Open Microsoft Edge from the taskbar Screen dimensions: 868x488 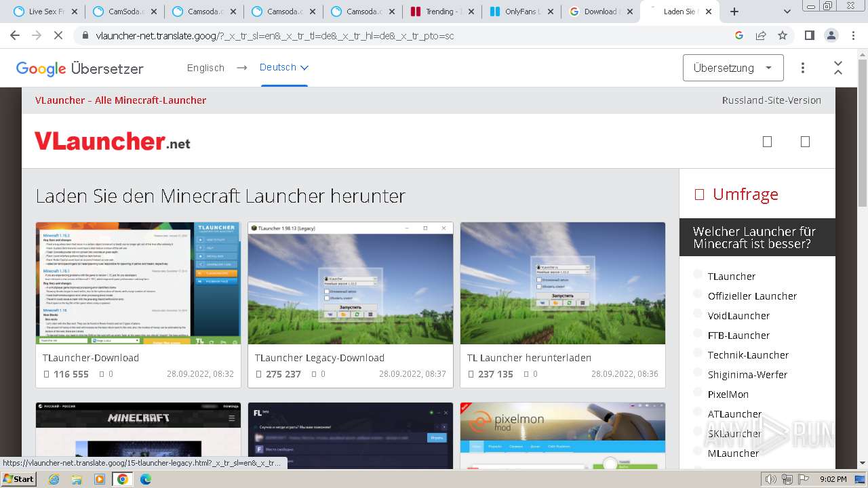[145, 479]
